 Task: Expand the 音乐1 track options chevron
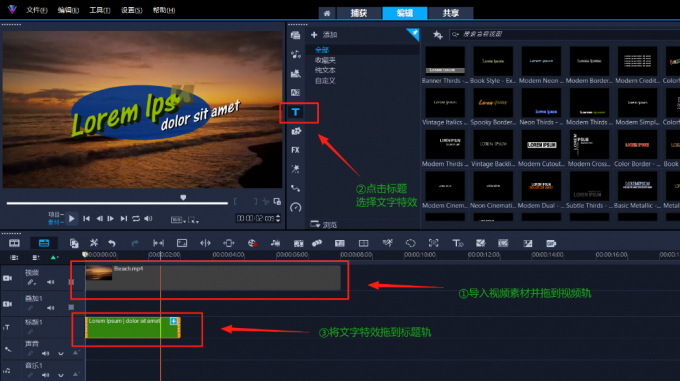61,375
